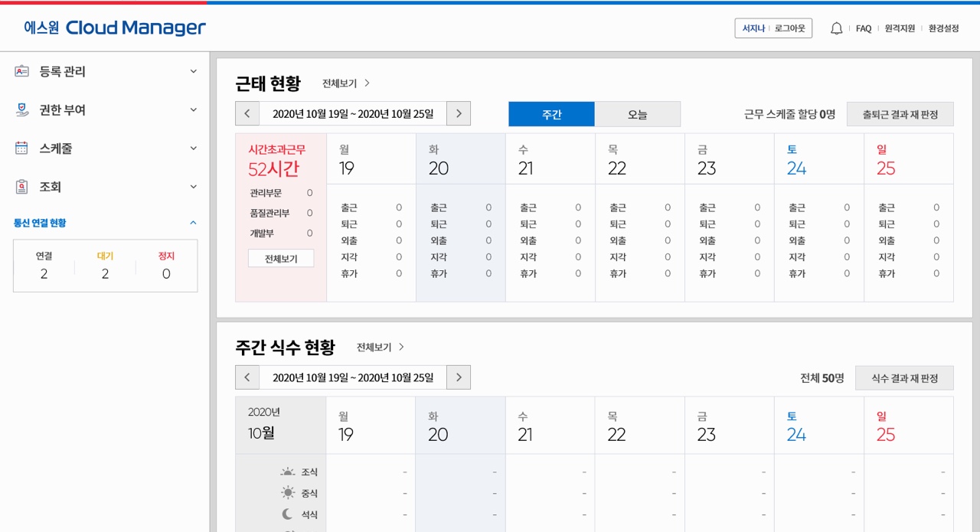
Task: Go to previous week in 근태 현황
Action: 247,114
